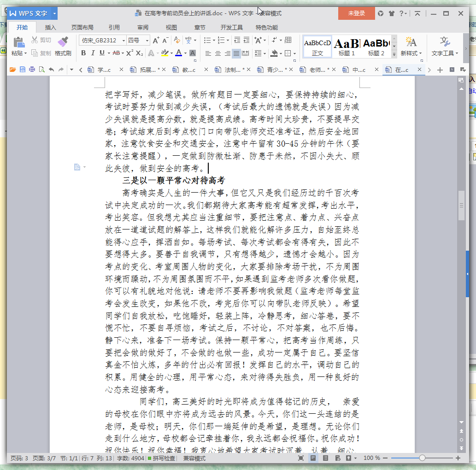Click the print icon in quick access toolbar
The image size is (476, 470).
tap(31, 69)
